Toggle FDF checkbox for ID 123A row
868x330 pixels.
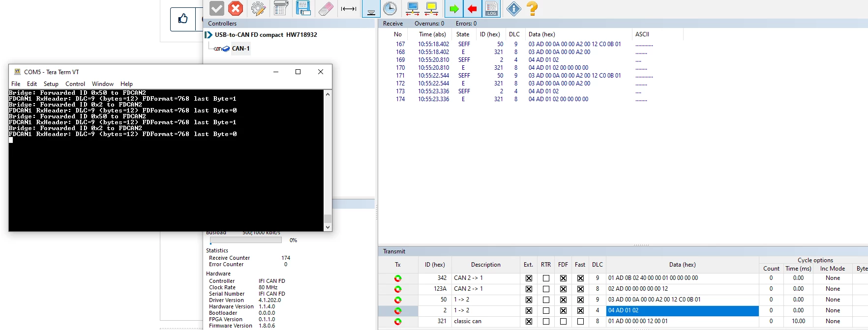pyautogui.click(x=563, y=289)
